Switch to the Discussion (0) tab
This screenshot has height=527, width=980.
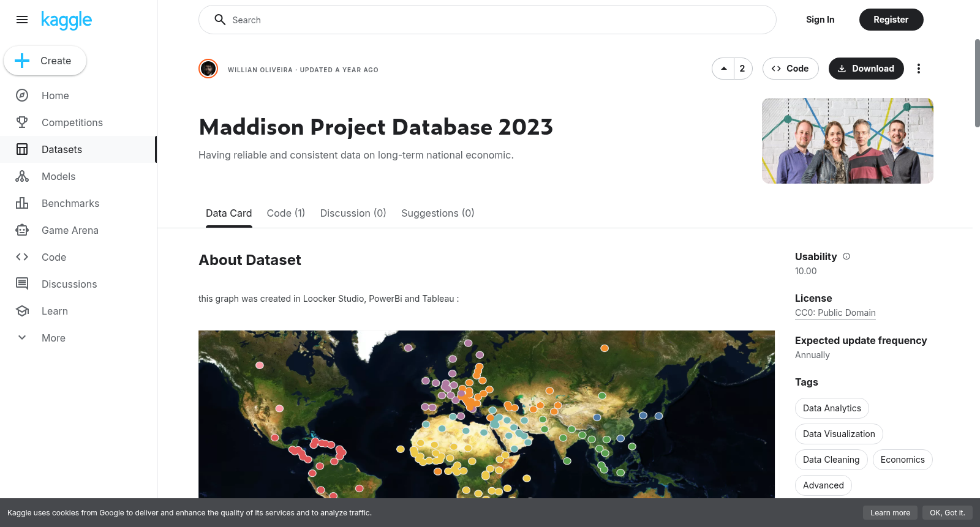[353, 213]
